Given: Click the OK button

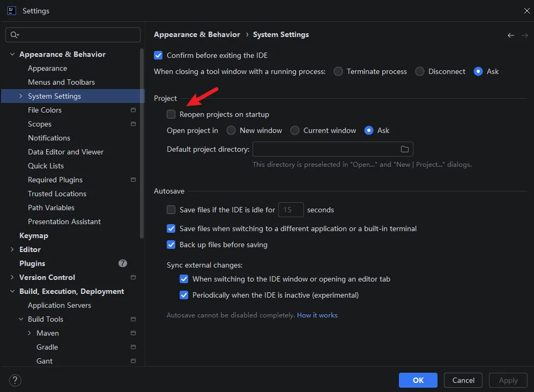Looking at the screenshot, I should click(418, 380).
